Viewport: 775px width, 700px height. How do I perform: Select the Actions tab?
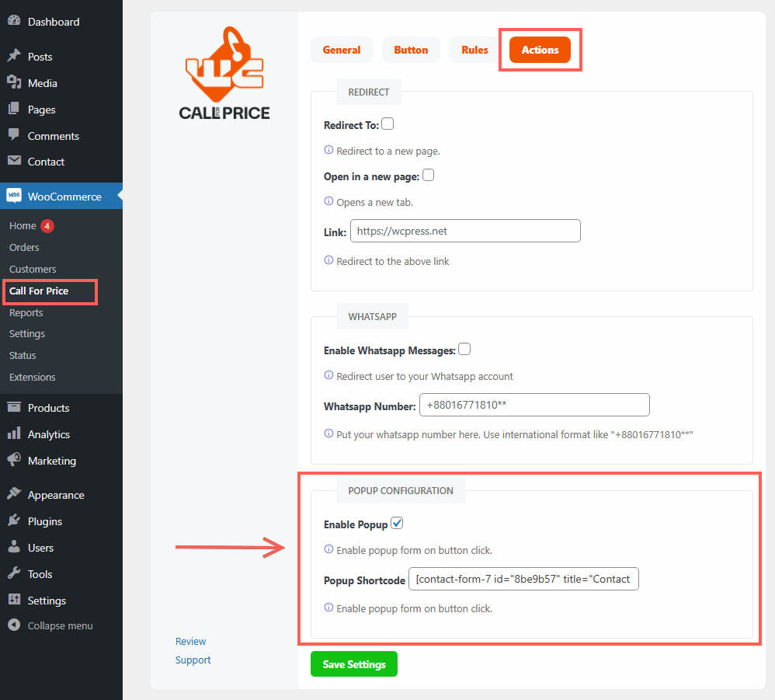click(540, 50)
